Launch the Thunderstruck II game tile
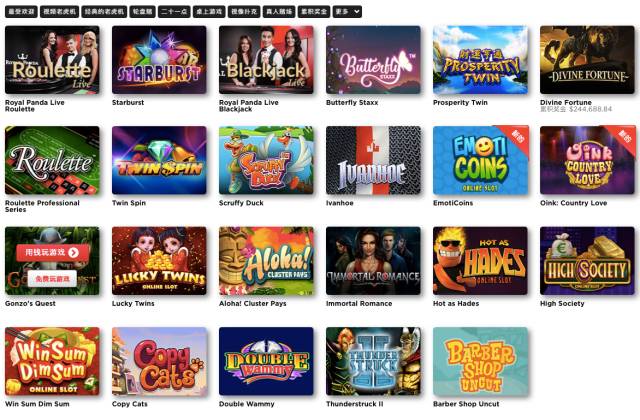Image resolution: width=640 pixels, height=420 pixels. tap(373, 361)
